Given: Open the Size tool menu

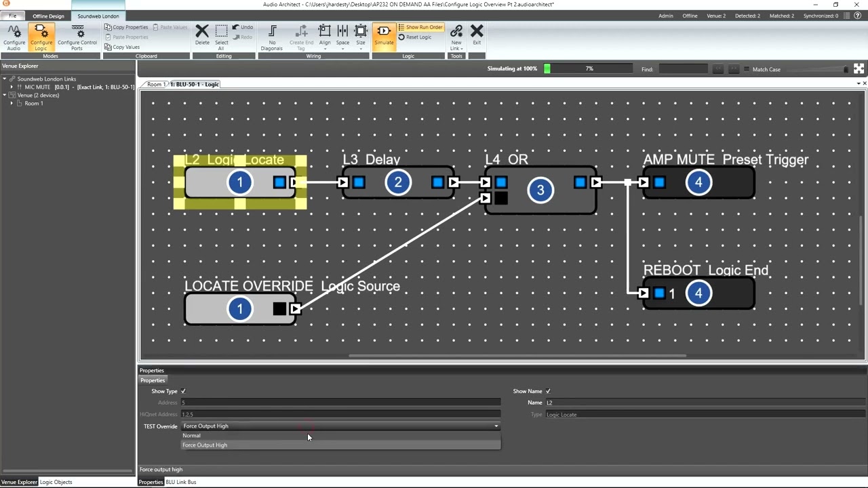Looking at the screenshot, I should pos(361,37).
